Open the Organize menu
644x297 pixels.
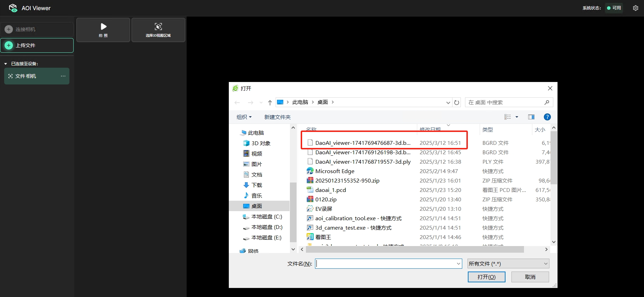[x=244, y=117]
